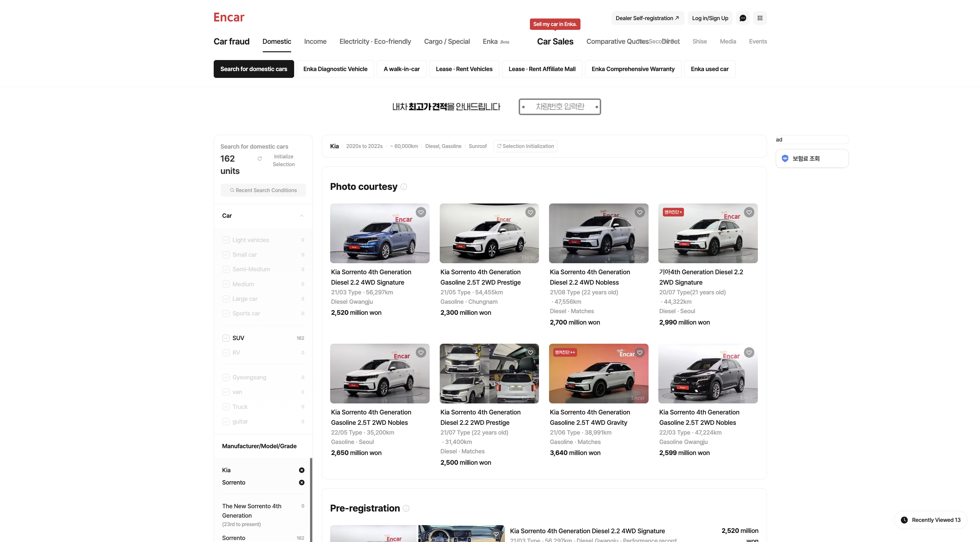Expand the Manufacturer/Model/Grade section
Screen dimensions: 980x542
[x=263, y=446]
